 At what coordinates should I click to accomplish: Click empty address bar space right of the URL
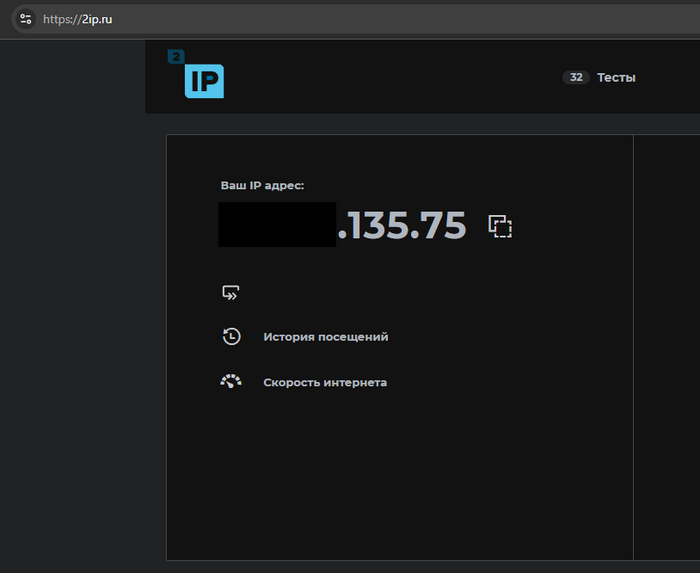400,19
